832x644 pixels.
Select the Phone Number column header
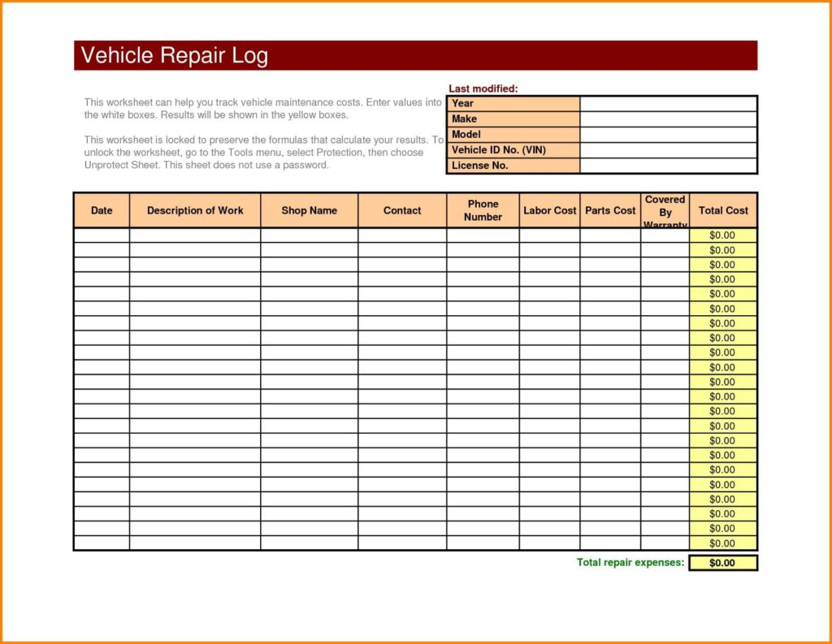pyautogui.click(x=483, y=210)
